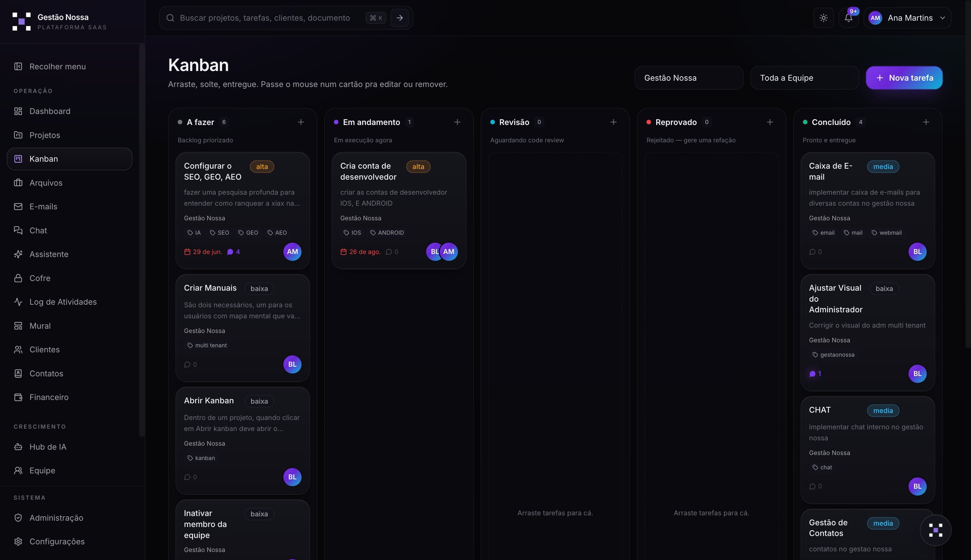The height and width of the screenshot is (560, 971).
Task: Click the webmail tag on Caixa de E-mail
Action: pos(886,233)
